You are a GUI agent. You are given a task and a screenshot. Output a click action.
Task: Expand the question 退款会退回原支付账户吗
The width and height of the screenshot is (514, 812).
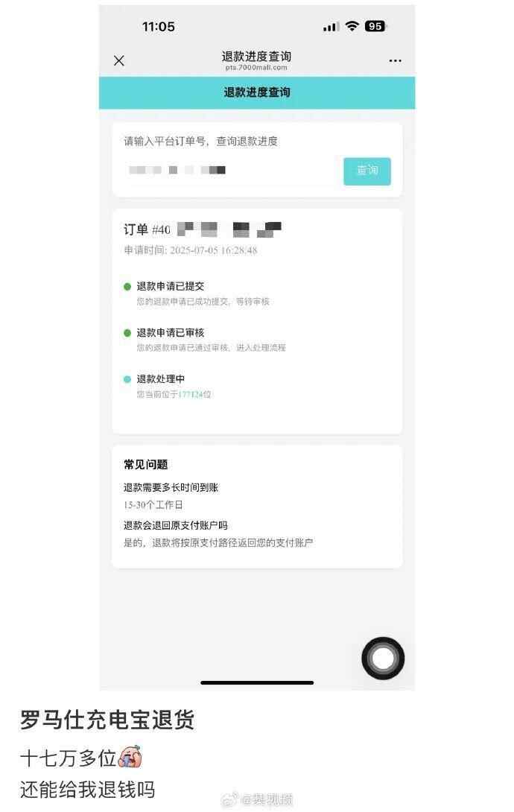(x=176, y=526)
